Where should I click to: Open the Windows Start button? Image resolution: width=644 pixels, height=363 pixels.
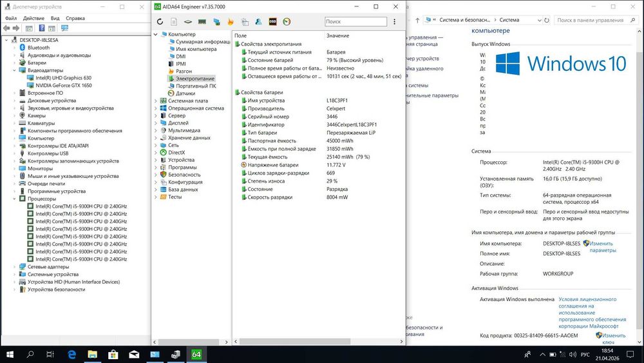pyautogui.click(x=10, y=355)
